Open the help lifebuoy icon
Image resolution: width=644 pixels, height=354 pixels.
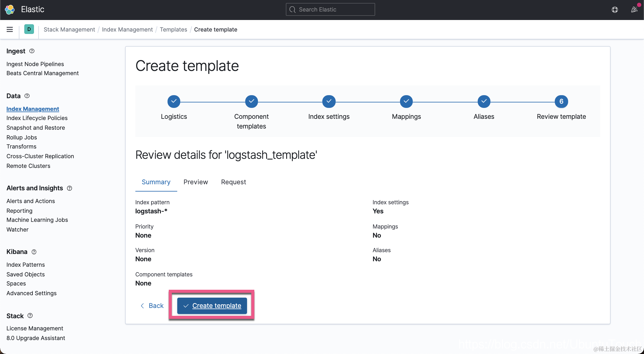tap(615, 9)
